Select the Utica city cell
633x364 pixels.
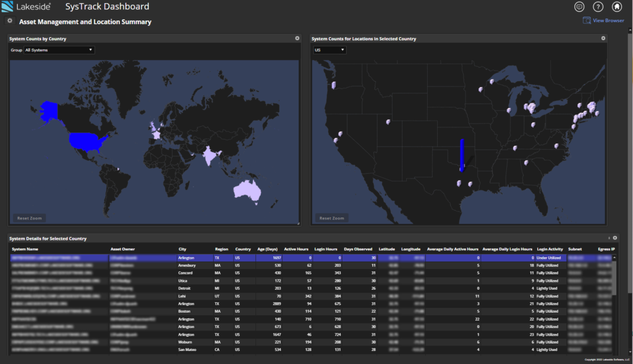tap(182, 281)
